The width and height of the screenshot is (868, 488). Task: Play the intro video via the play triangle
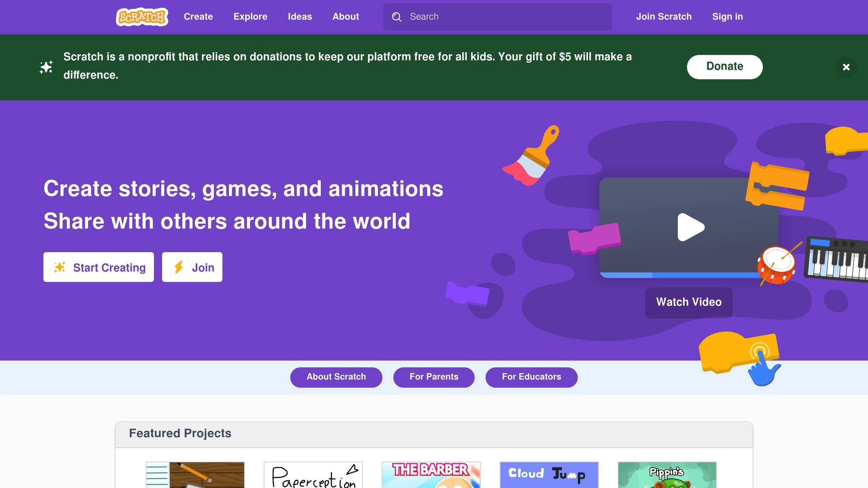[690, 227]
